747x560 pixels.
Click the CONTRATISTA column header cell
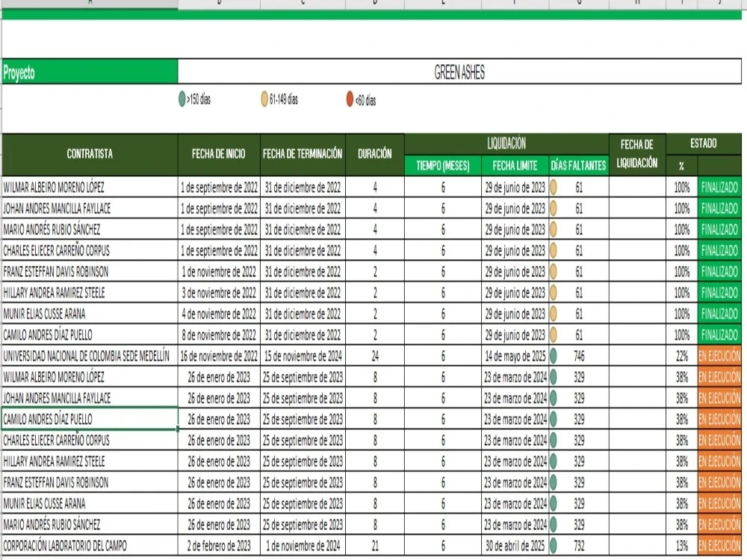point(90,155)
